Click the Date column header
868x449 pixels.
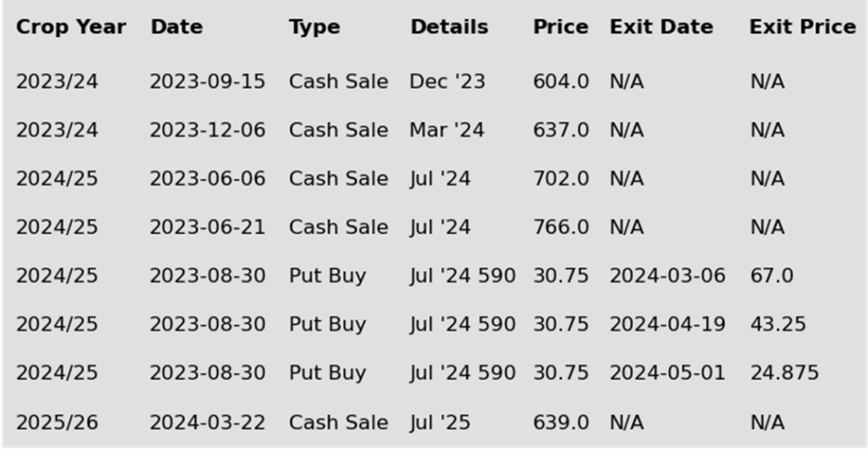pos(176,27)
